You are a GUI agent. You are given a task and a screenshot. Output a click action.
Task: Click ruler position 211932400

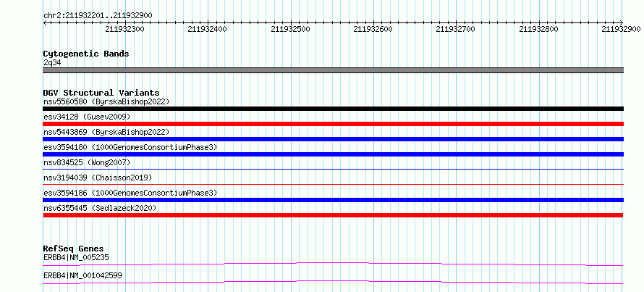pyautogui.click(x=208, y=29)
